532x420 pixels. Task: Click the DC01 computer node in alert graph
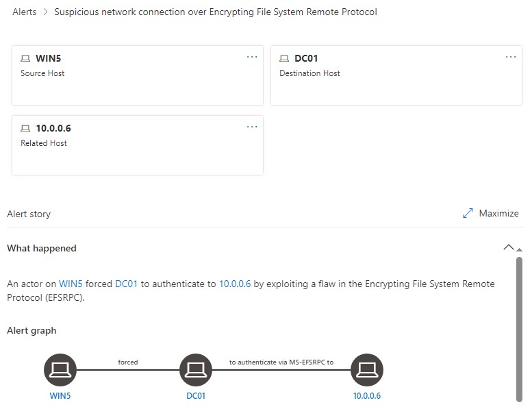(196, 371)
